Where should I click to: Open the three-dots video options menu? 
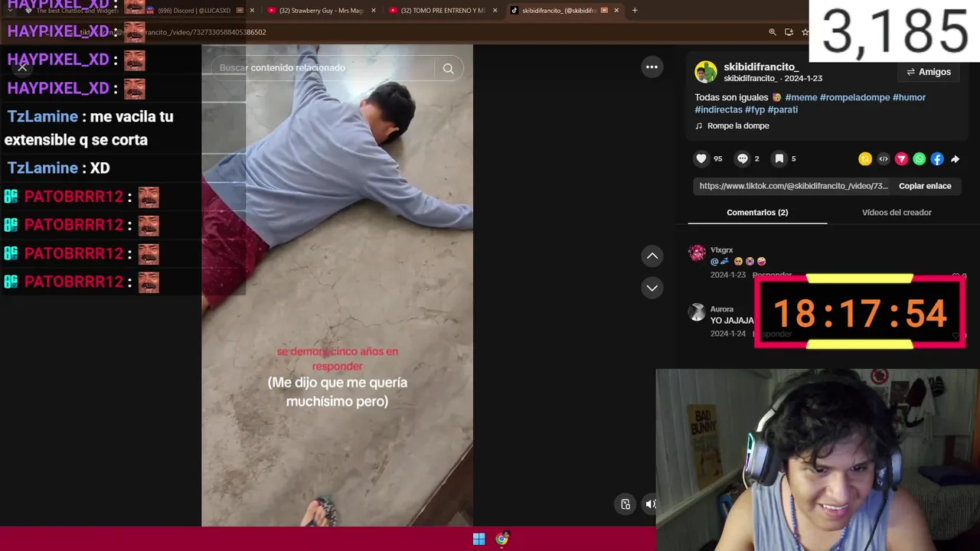click(x=652, y=67)
